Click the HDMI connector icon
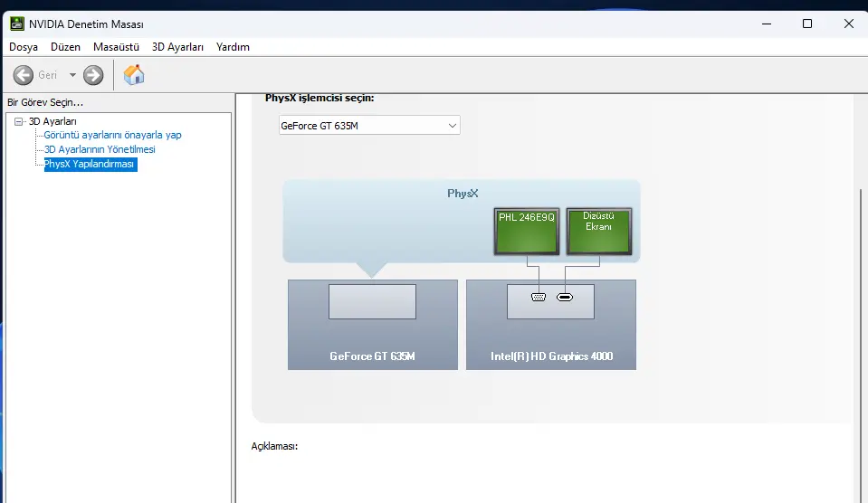This screenshot has height=503, width=868. (565, 297)
